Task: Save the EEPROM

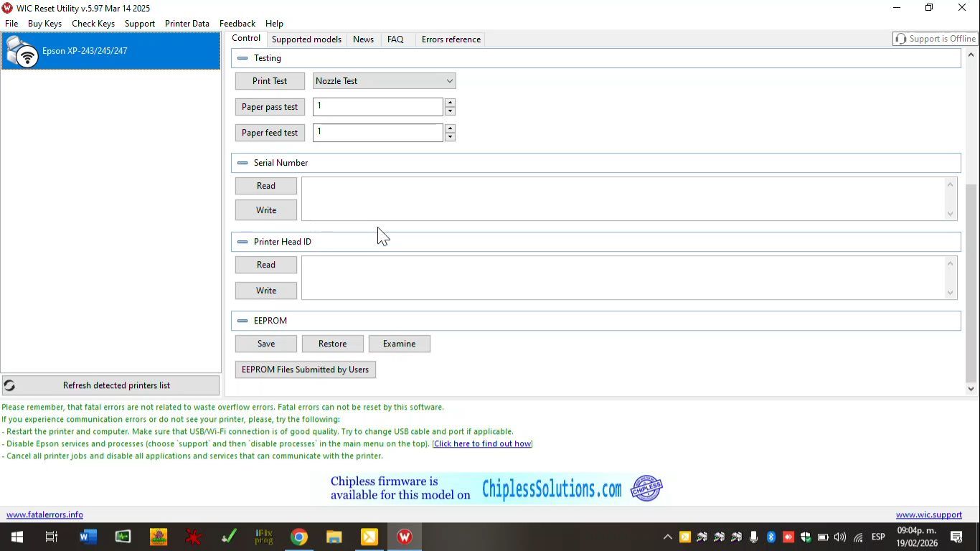Action: click(266, 344)
